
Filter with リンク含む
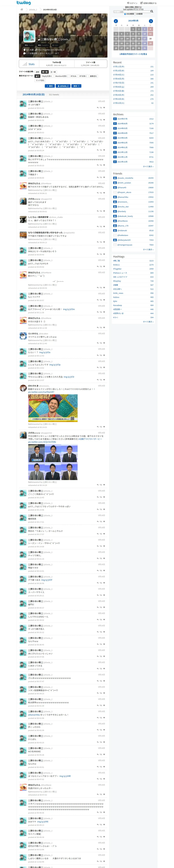click(40, 80)
